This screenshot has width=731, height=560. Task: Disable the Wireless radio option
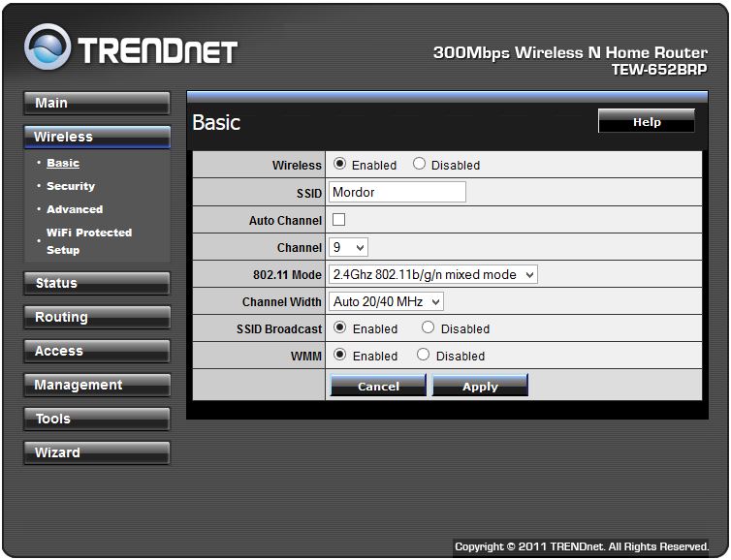pyautogui.click(x=419, y=165)
